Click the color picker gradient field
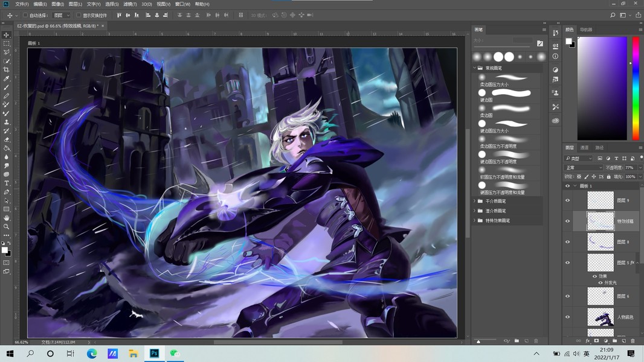 point(602,88)
